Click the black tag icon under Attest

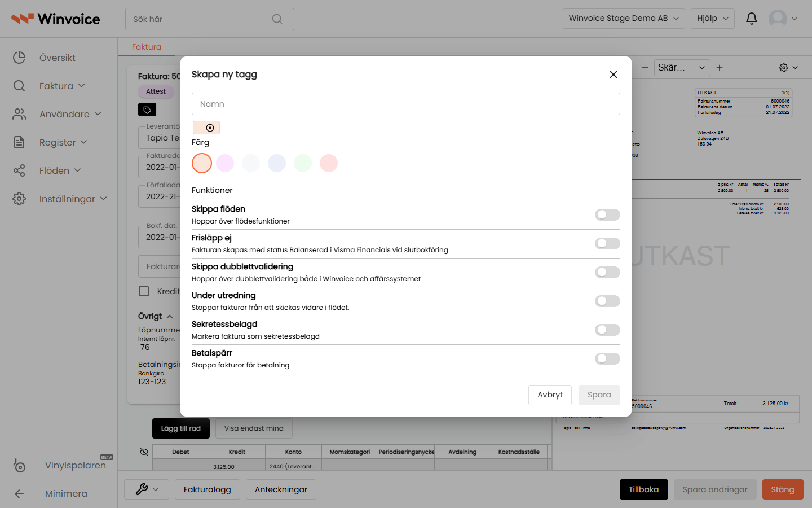click(x=147, y=110)
